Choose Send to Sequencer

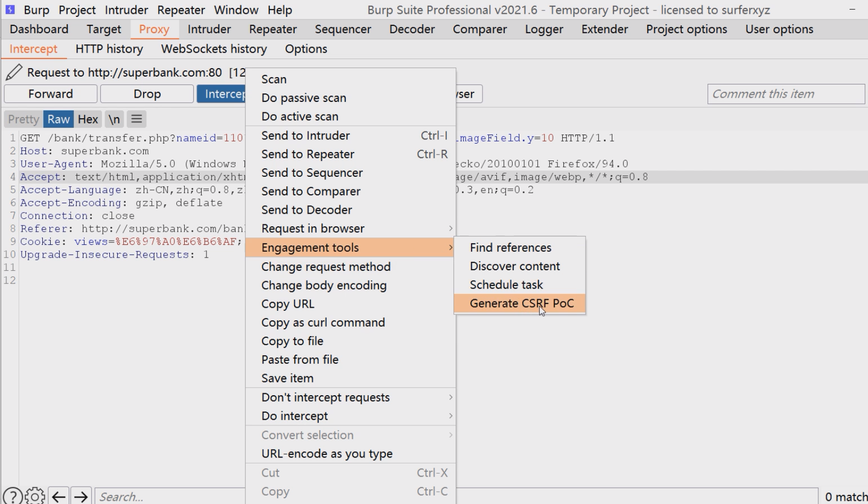(351, 173)
